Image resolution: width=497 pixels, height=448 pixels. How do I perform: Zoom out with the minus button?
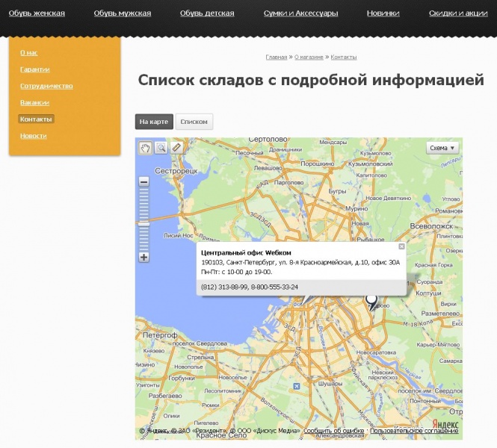[144, 182]
